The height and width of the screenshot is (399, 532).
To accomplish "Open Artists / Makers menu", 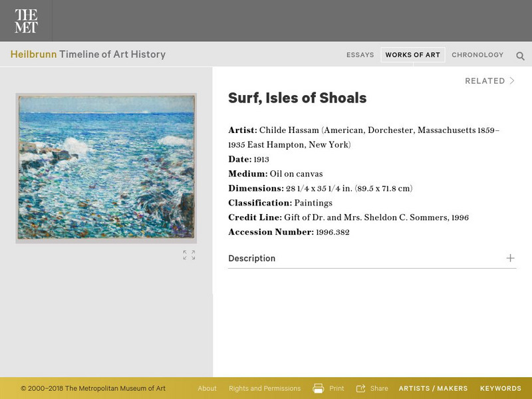I will point(433,388).
